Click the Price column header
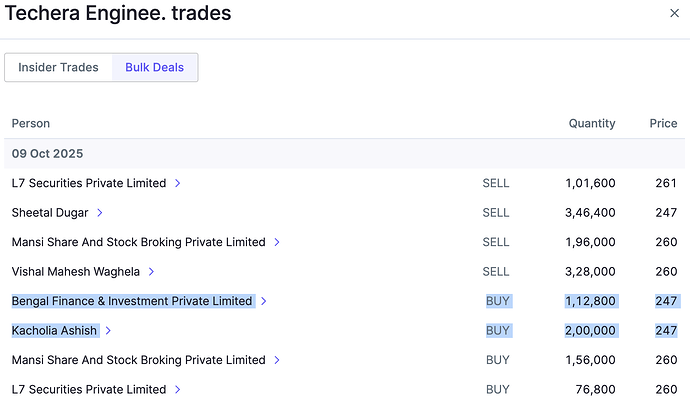Viewport: 690px width, 401px height. [x=663, y=124]
